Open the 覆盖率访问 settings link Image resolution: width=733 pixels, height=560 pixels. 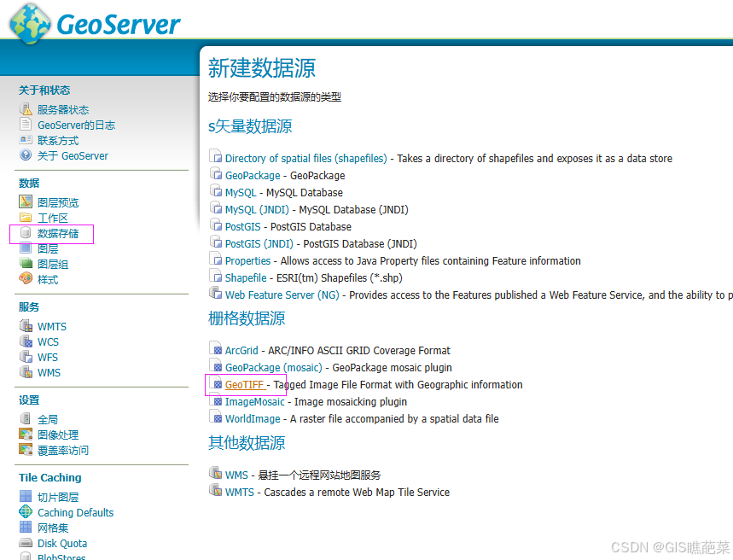[63, 451]
